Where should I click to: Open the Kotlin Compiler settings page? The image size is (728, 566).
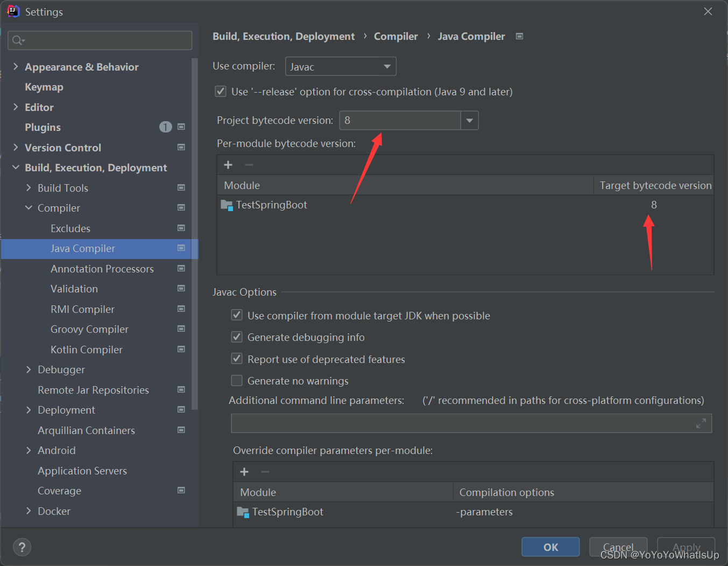[x=87, y=350]
